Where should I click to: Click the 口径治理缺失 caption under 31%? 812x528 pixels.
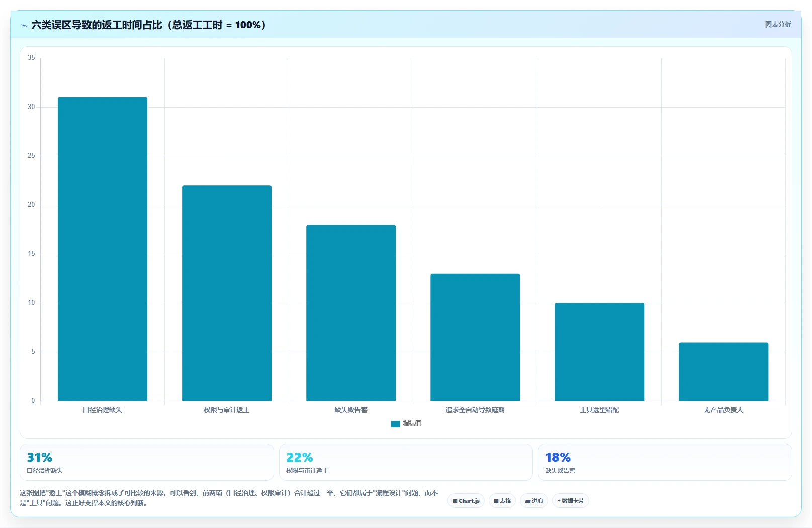(45, 471)
